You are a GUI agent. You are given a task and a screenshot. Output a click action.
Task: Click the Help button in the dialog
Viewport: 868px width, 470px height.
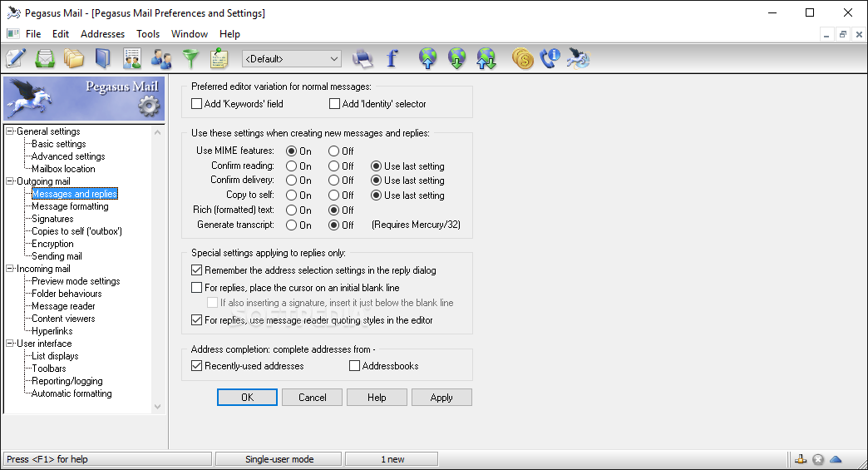377,397
